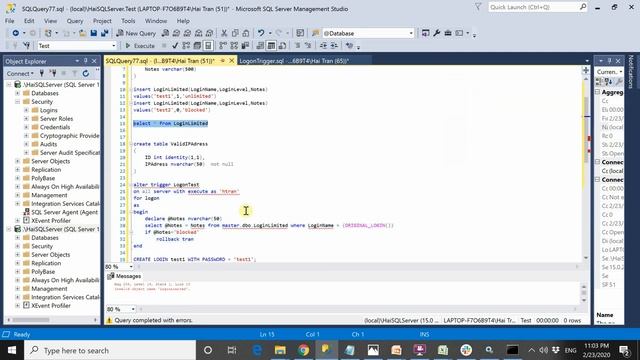Increase indent toolbar icon
The image size is (640, 360).
(334, 46)
